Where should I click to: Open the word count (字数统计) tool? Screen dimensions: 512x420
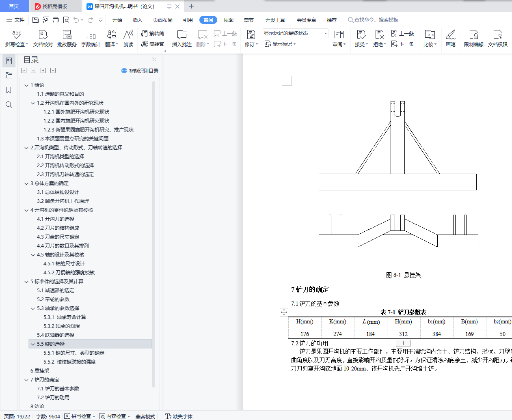click(91, 39)
